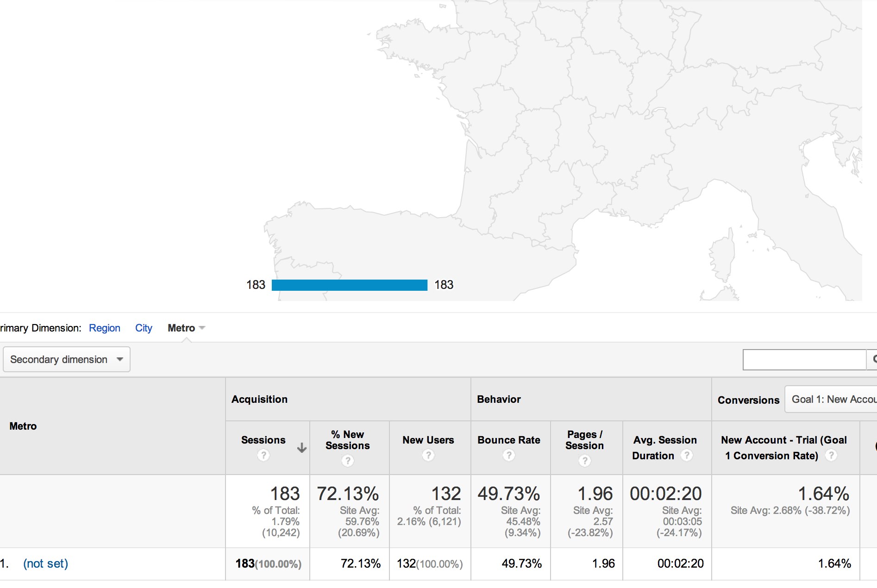Expand the Metro dimension dropdown arrow
This screenshot has width=877, height=588.
(x=202, y=328)
